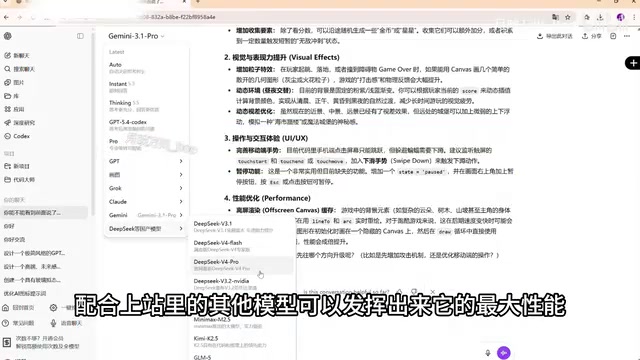Select the GPT-5.4-codex model

click(146, 125)
